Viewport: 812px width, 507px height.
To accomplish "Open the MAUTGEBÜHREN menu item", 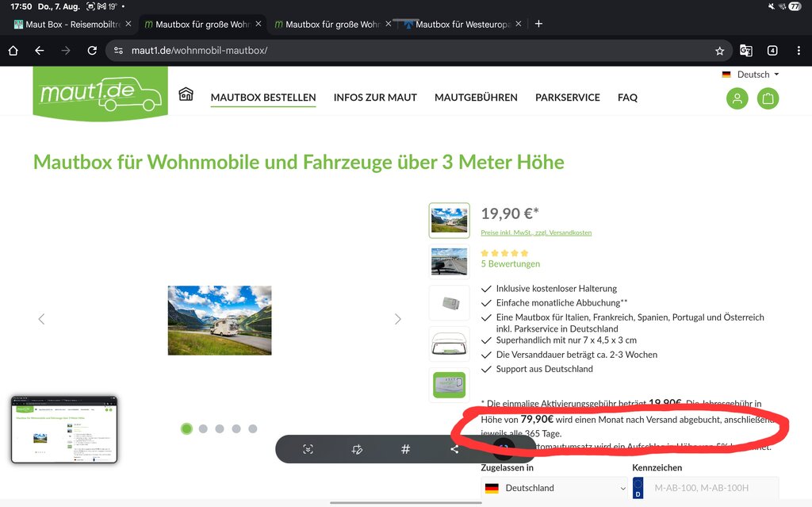I will tap(476, 98).
